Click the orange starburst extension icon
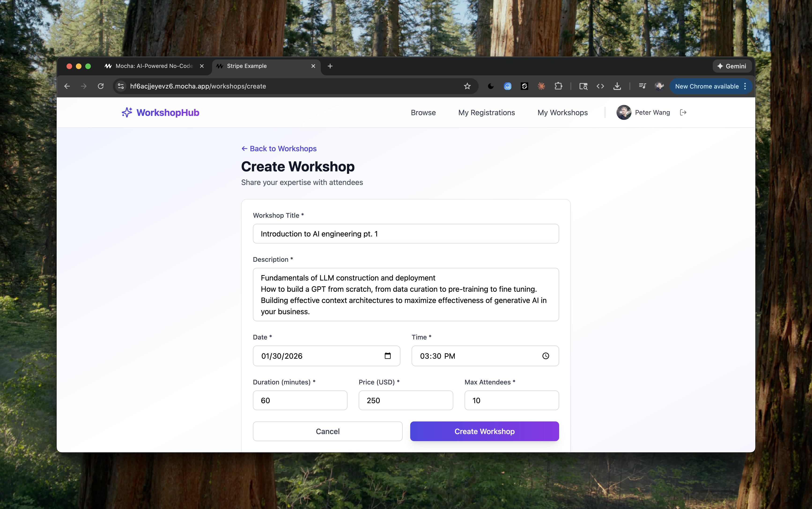The image size is (812, 509). pyautogui.click(x=541, y=86)
